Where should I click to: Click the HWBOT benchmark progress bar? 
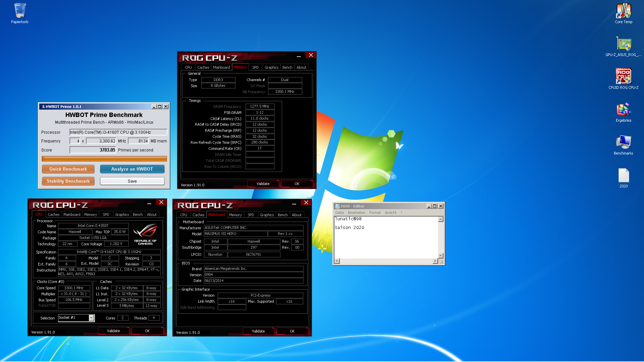pos(104,159)
